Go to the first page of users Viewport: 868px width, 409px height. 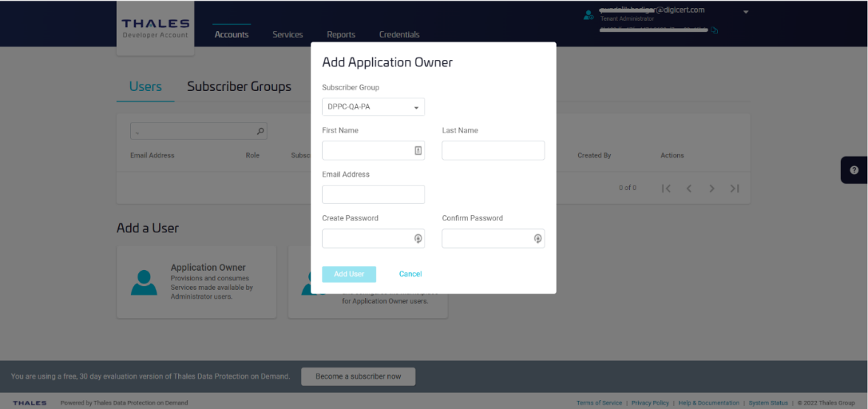(666, 189)
